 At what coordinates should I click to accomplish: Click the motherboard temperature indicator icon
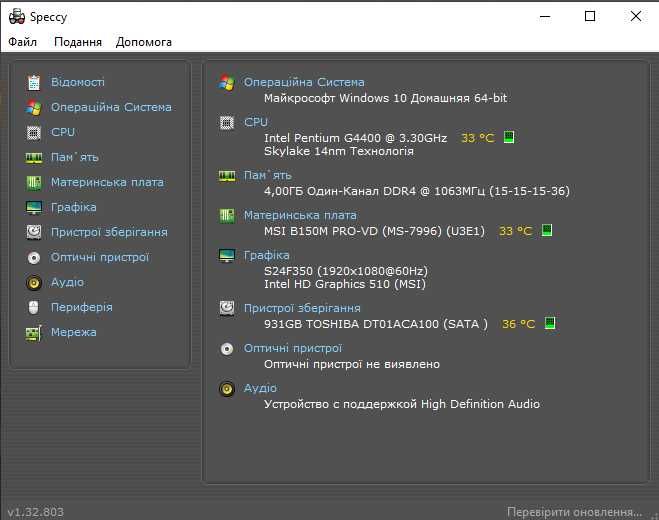point(547,230)
